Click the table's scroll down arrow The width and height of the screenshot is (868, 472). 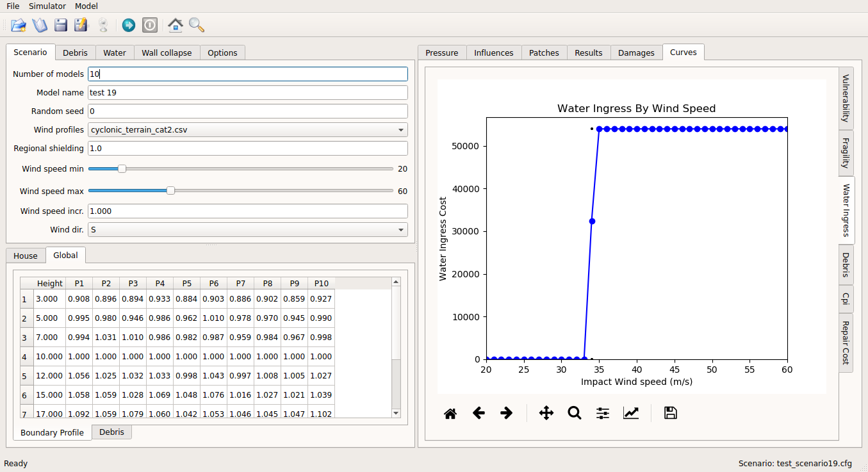(396, 413)
